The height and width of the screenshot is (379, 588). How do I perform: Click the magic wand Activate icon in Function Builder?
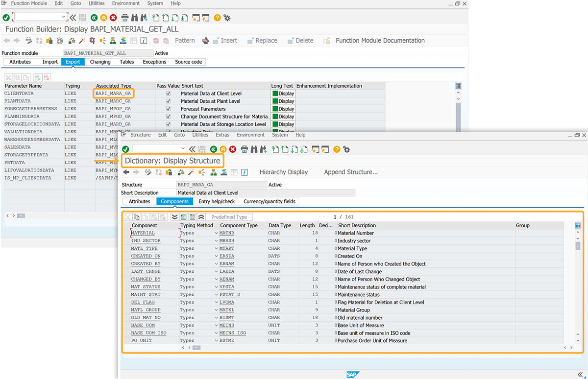pos(82,41)
